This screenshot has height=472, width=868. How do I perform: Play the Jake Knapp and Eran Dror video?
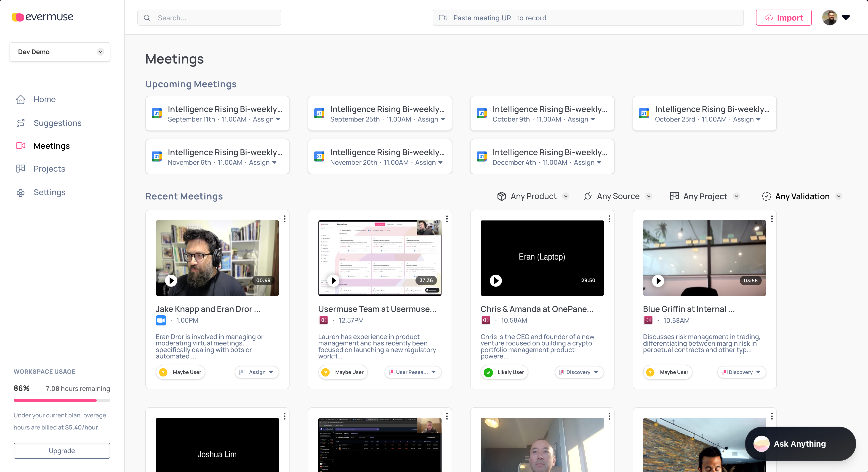171,280
